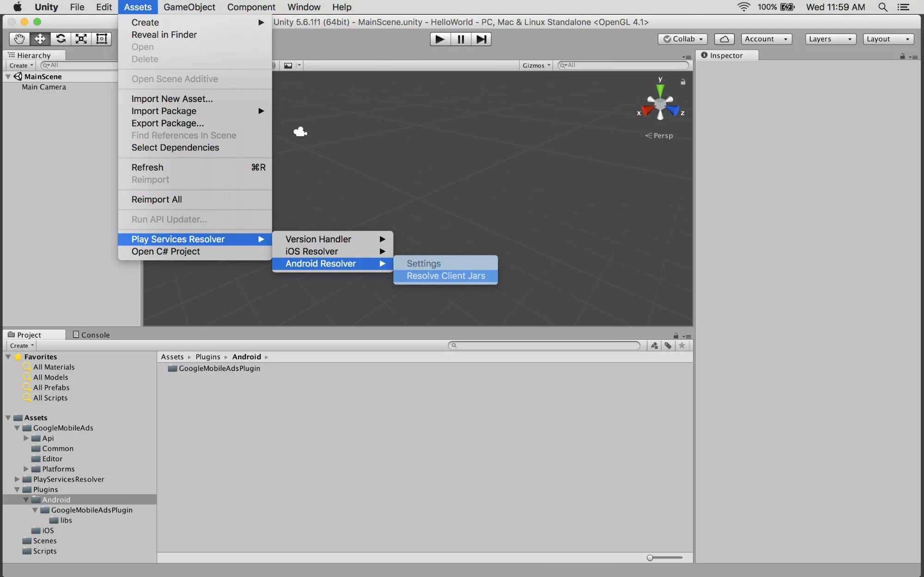Lock the Inspector panel

[x=902, y=56]
